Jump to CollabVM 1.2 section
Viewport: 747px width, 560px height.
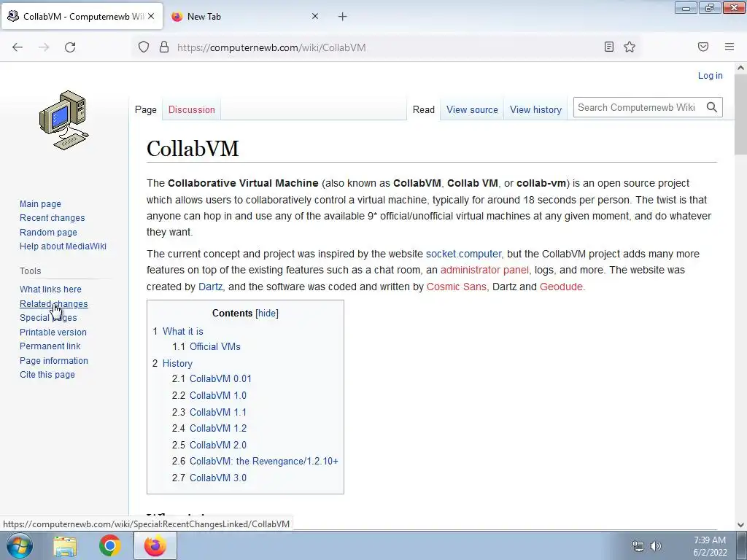pos(218,428)
